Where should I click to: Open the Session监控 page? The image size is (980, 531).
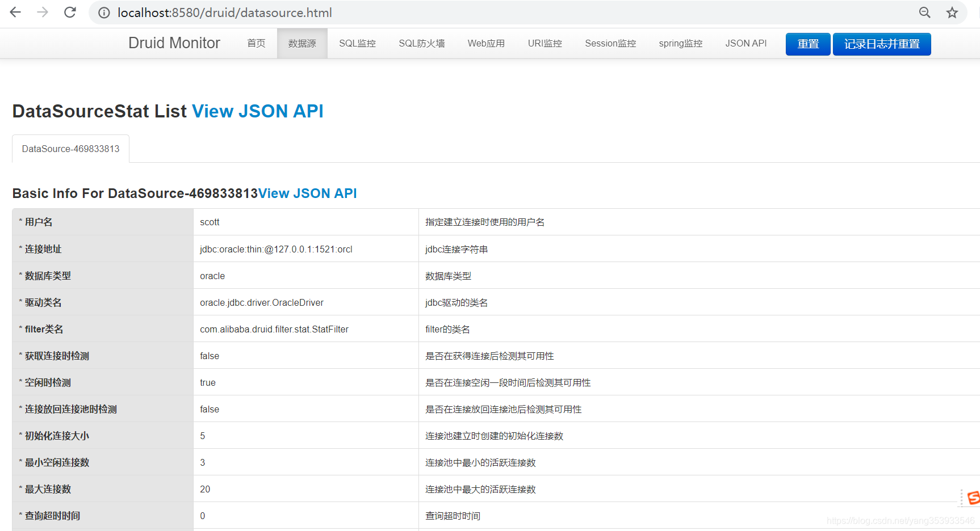coord(610,44)
